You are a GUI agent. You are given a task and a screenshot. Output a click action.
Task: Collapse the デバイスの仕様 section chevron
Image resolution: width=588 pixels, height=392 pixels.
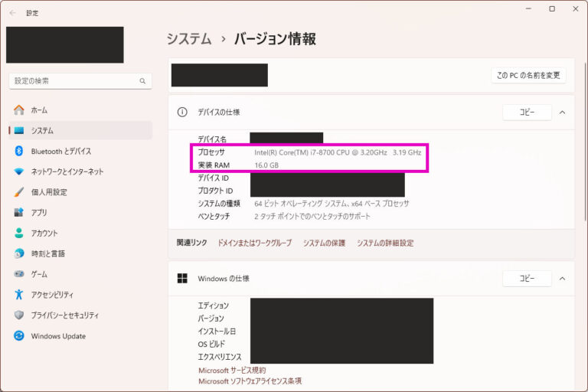(x=562, y=112)
